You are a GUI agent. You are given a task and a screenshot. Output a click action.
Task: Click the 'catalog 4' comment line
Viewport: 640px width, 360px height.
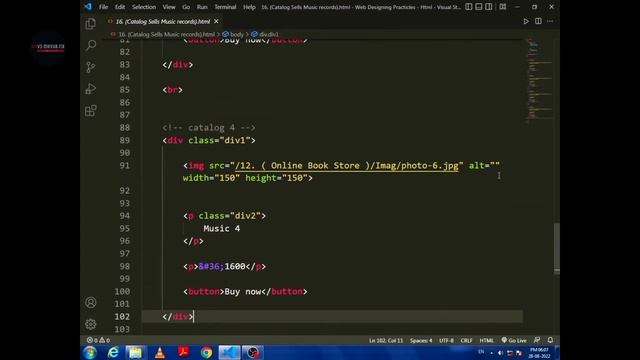tap(209, 128)
